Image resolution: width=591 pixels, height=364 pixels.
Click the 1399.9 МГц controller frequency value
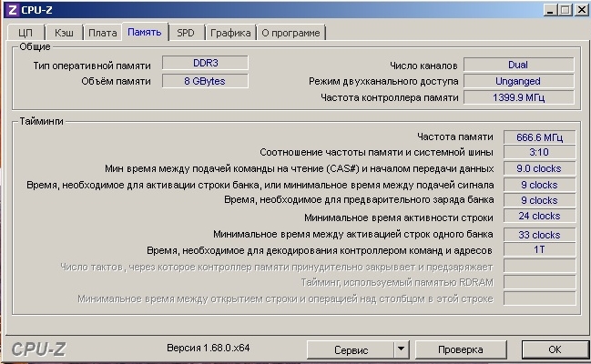(x=519, y=97)
